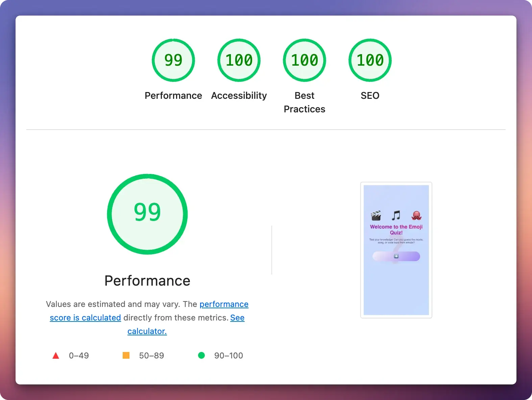The width and height of the screenshot is (532, 400).
Task: Click the large 99 Performance gauge
Action: coord(147,214)
